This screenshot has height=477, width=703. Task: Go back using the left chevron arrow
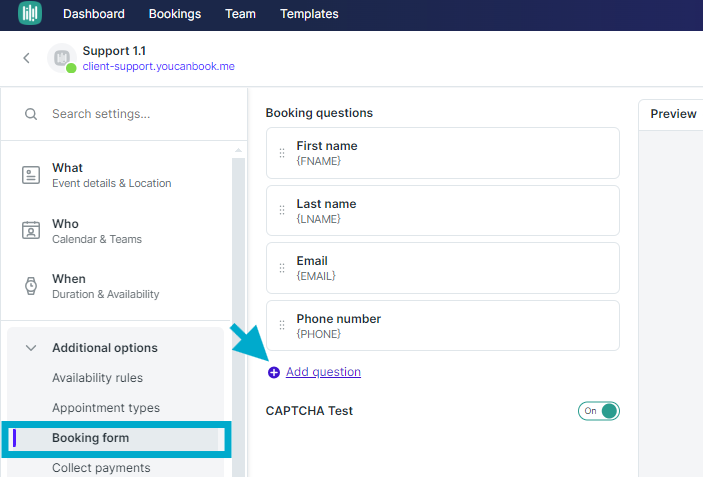(x=26, y=58)
